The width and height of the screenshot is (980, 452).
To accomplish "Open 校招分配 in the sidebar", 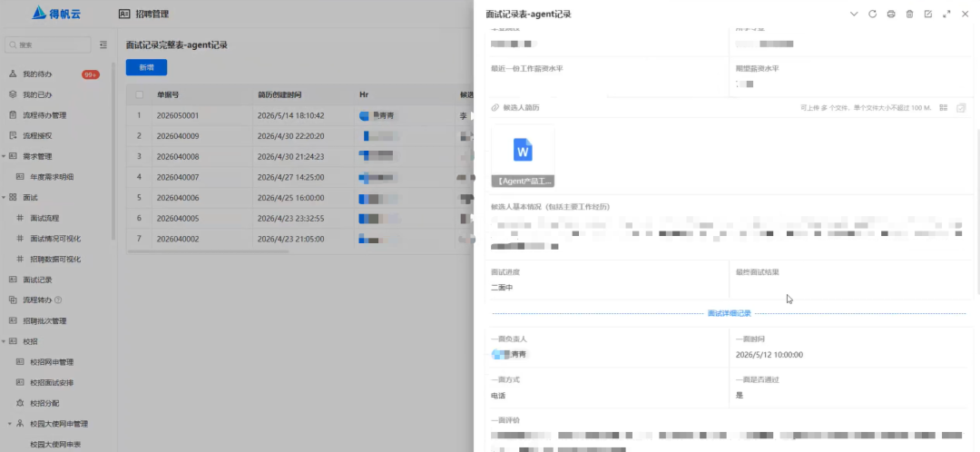I will pos(44,403).
